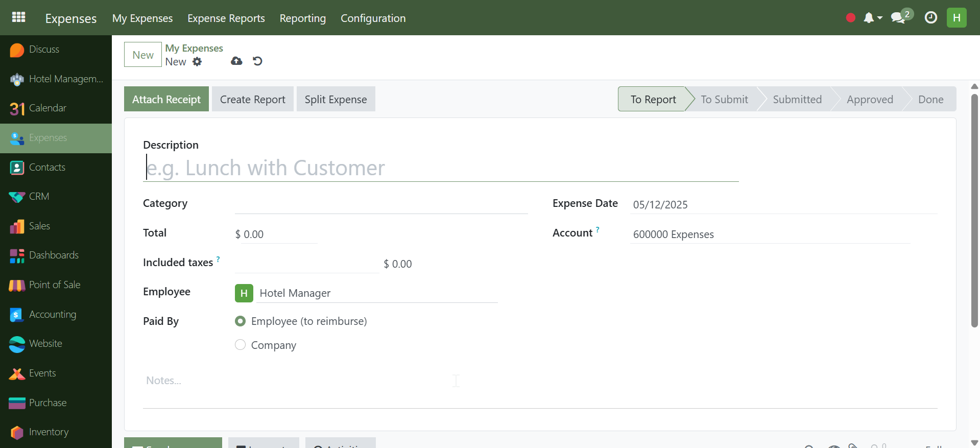Open CRM from the sidebar
This screenshot has width=980, height=448.
pos(39,197)
